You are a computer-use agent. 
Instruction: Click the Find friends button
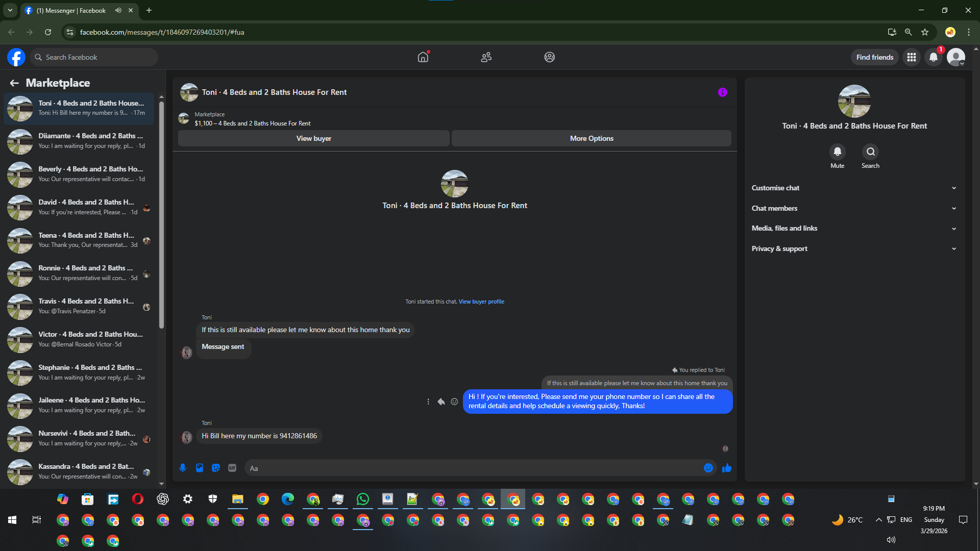coord(875,57)
